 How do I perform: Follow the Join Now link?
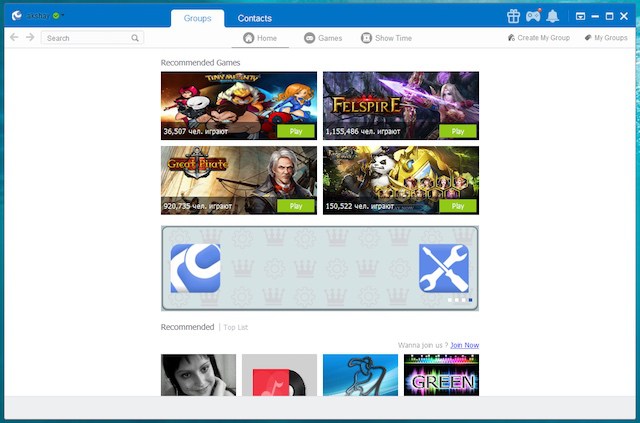tap(464, 345)
